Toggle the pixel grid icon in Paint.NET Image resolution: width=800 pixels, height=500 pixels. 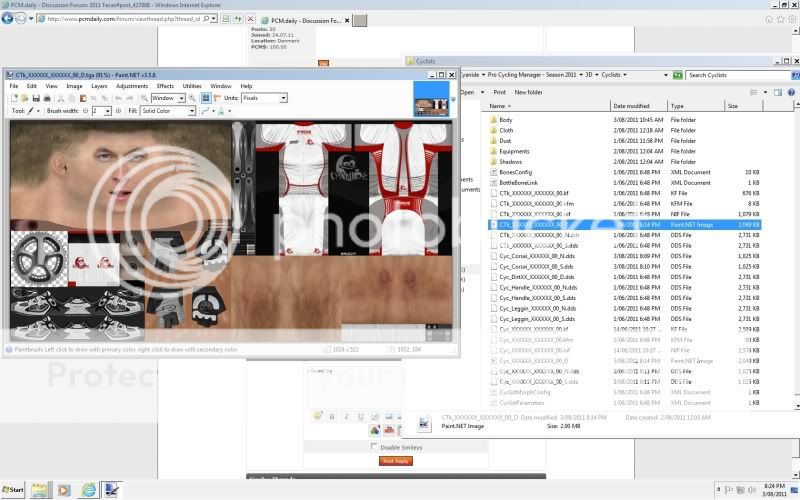point(205,98)
